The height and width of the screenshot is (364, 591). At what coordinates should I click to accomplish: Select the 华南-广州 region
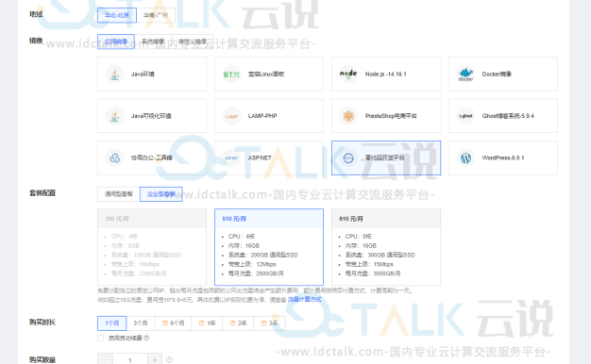(156, 15)
